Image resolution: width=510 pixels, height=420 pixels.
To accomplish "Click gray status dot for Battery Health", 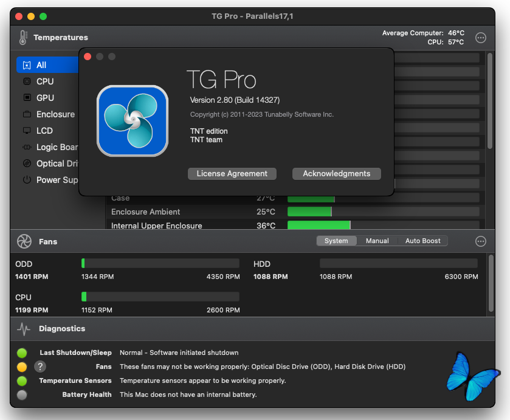I will (22, 394).
